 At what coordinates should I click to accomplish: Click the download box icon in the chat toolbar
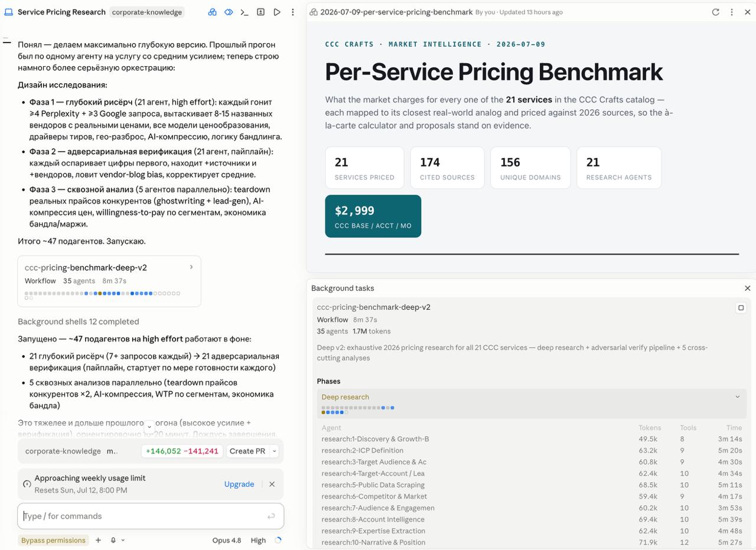(x=260, y=12)
